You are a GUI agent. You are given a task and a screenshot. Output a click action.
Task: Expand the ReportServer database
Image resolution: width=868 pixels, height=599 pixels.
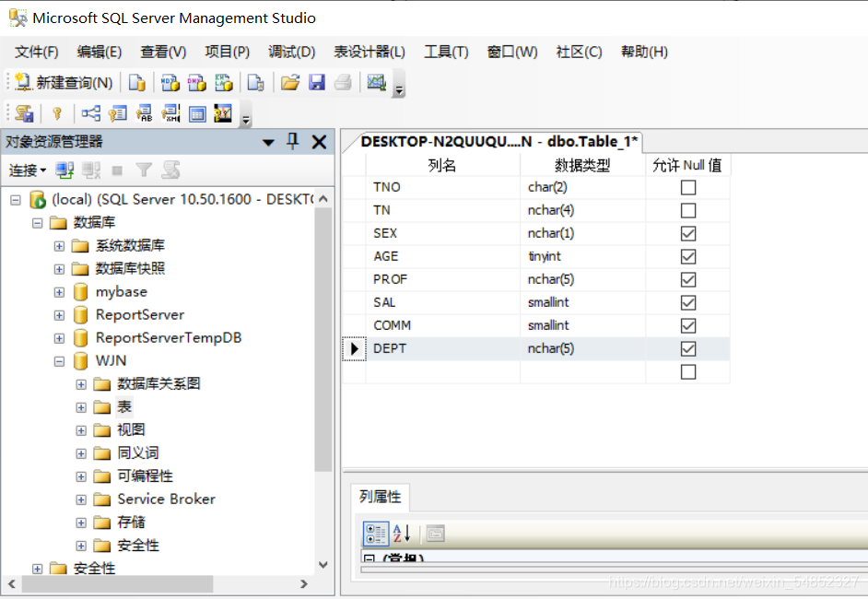click(59, 315)
